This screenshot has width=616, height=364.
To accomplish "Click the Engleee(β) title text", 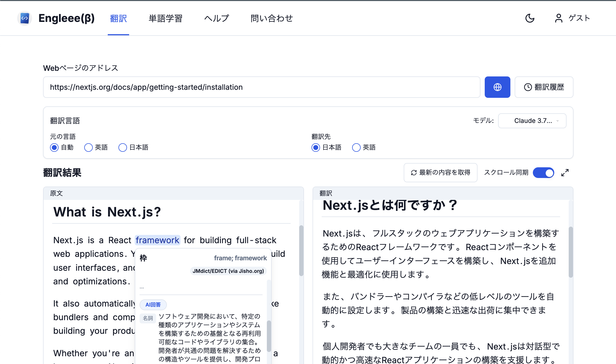I will point(67,18).
